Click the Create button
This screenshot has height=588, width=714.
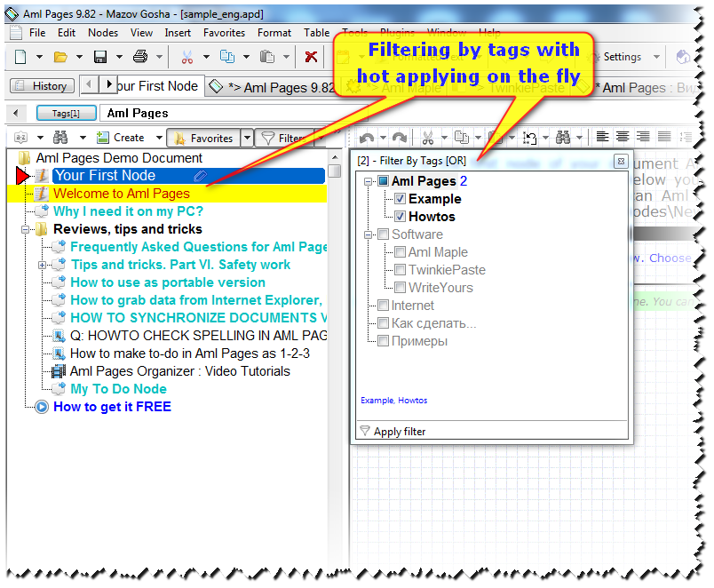tap(121, 138)
